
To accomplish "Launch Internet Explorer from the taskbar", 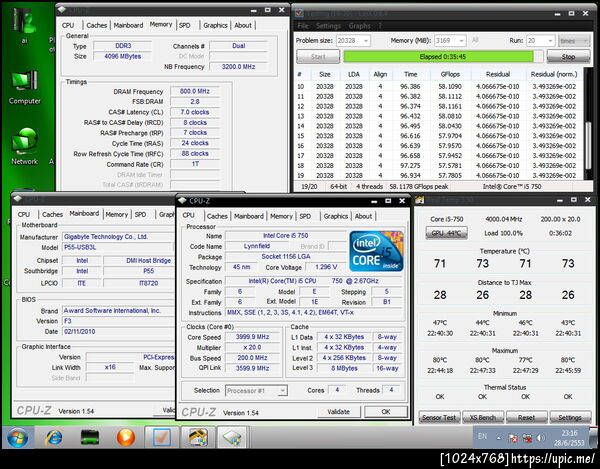I will (54, 437).
